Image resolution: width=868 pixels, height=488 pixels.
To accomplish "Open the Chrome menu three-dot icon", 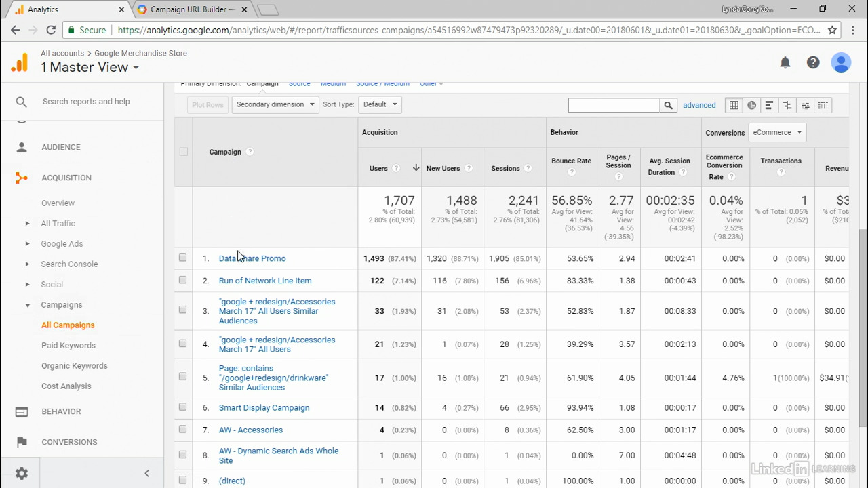I will 853,30.
